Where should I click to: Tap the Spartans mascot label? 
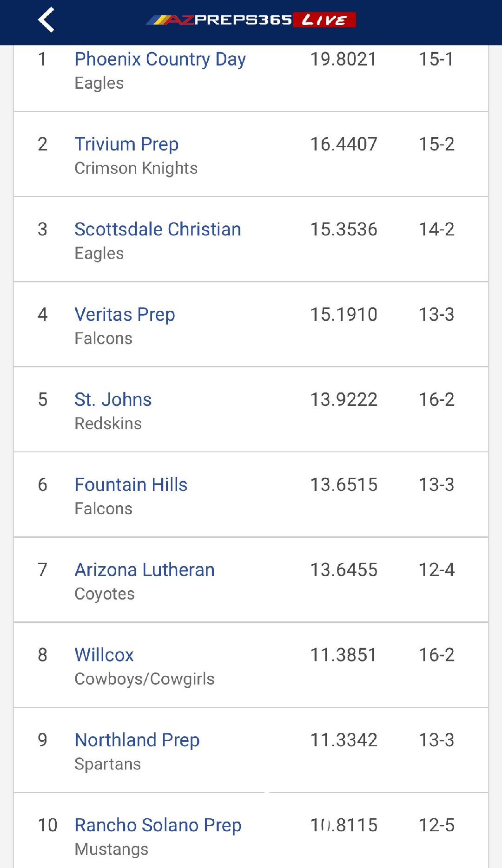[107, 764]
